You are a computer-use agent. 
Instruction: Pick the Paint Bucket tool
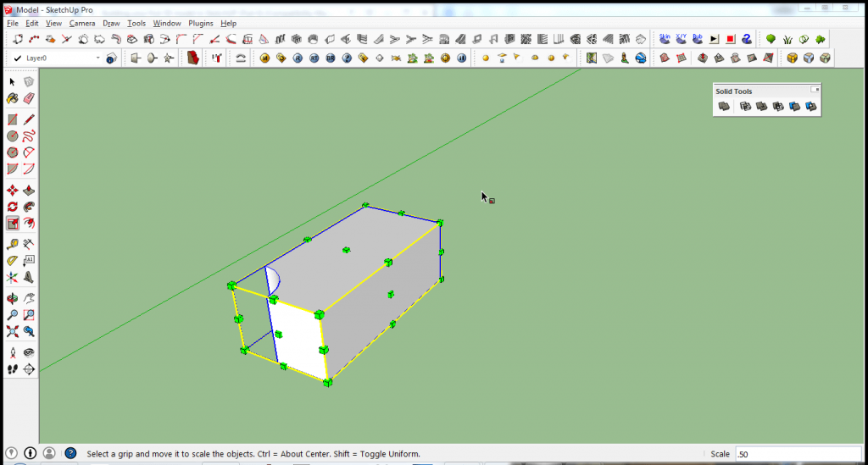click(12, 98)
